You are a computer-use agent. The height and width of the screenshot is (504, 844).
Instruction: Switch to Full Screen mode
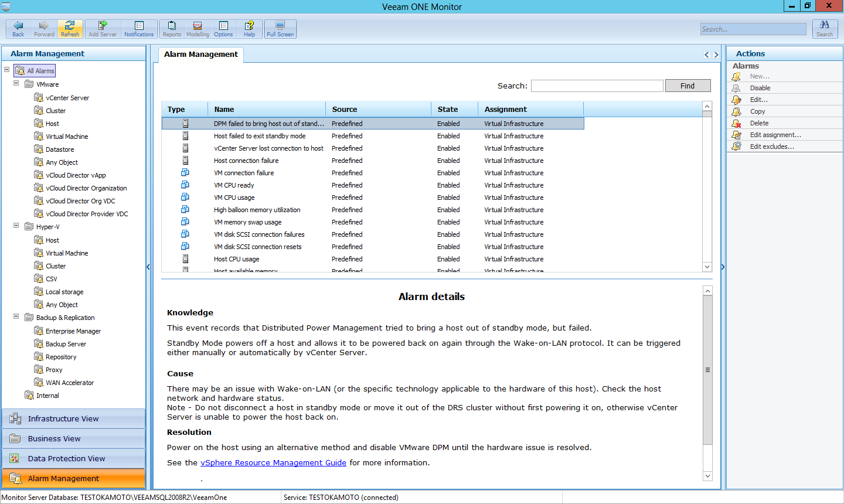280,29
